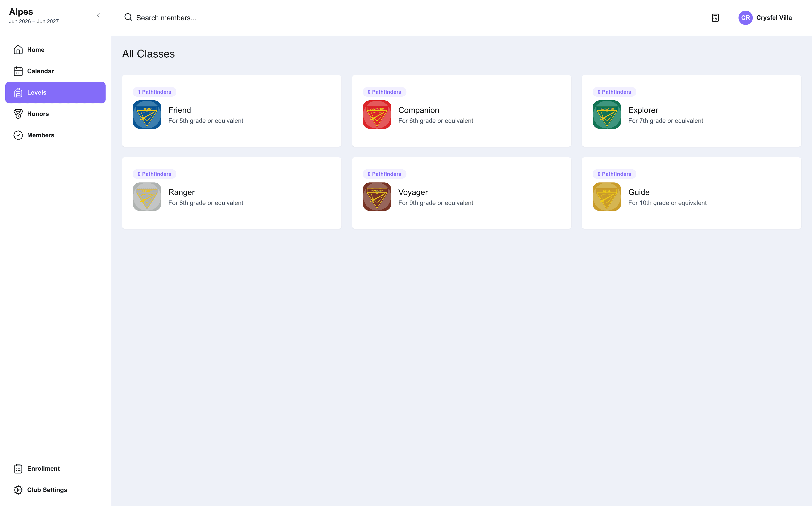Image resolution: width=812 pixels, height=506 pixels.
Task: Open Members menu item
Action: (55, 135)
